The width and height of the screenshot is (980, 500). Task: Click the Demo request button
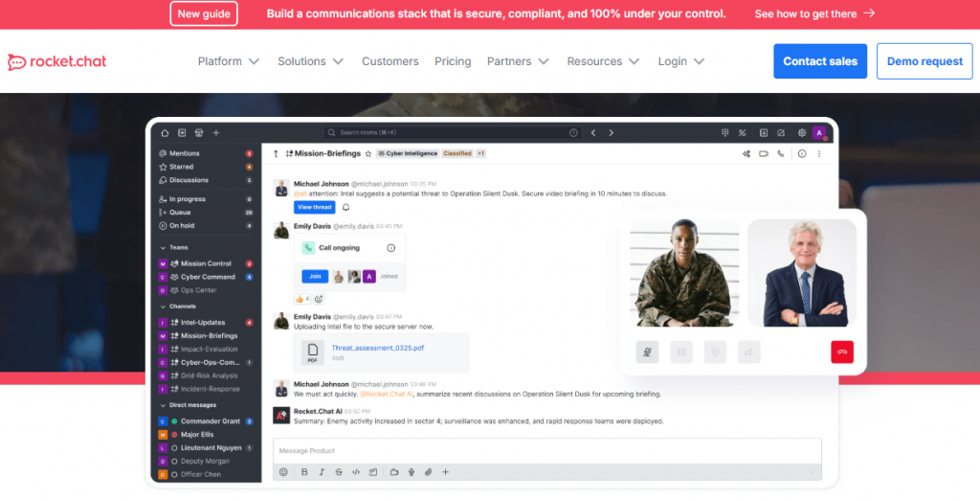(x=924, y=61)
